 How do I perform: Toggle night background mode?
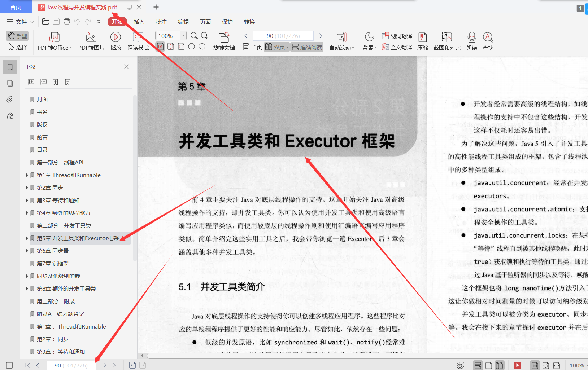click(369, 41)
